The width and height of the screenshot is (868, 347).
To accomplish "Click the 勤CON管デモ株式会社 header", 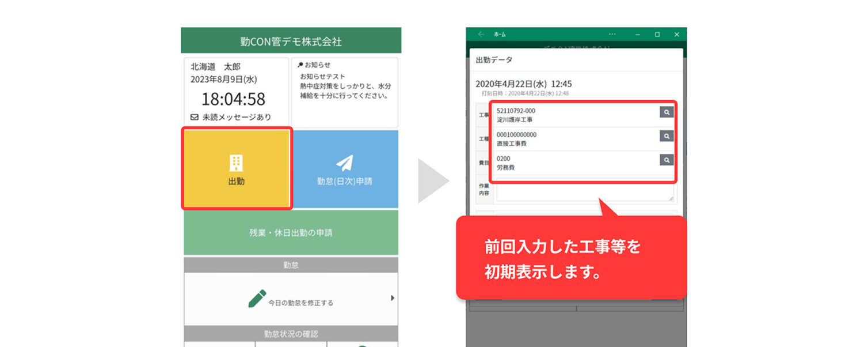I will (x=291, y=42).
